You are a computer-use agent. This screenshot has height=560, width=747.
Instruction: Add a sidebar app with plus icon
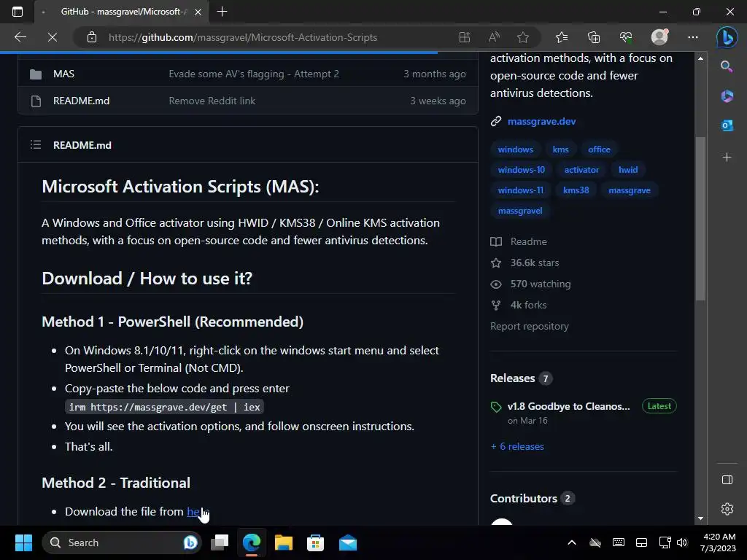[x=727, y=157]
